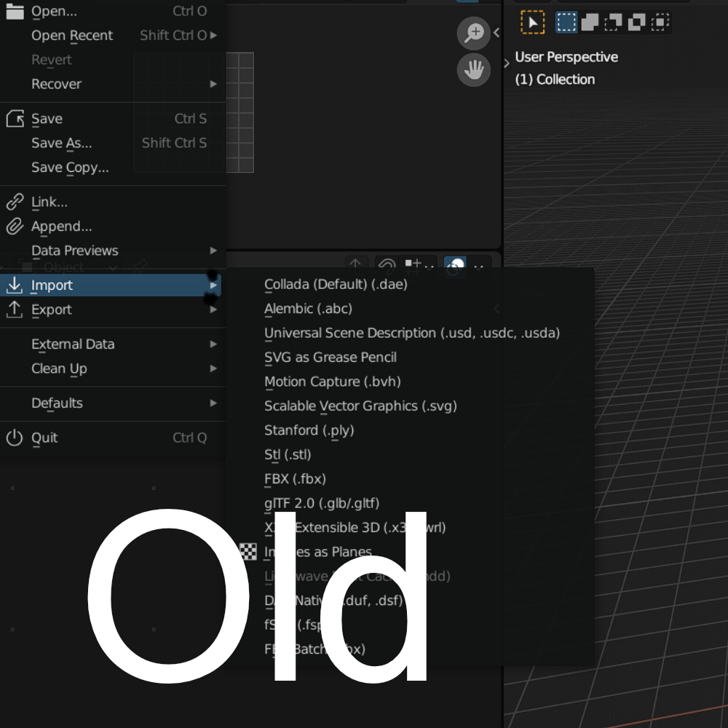Click the (1) Collection viewport label
728x728 pixels.
pos(555,79)
